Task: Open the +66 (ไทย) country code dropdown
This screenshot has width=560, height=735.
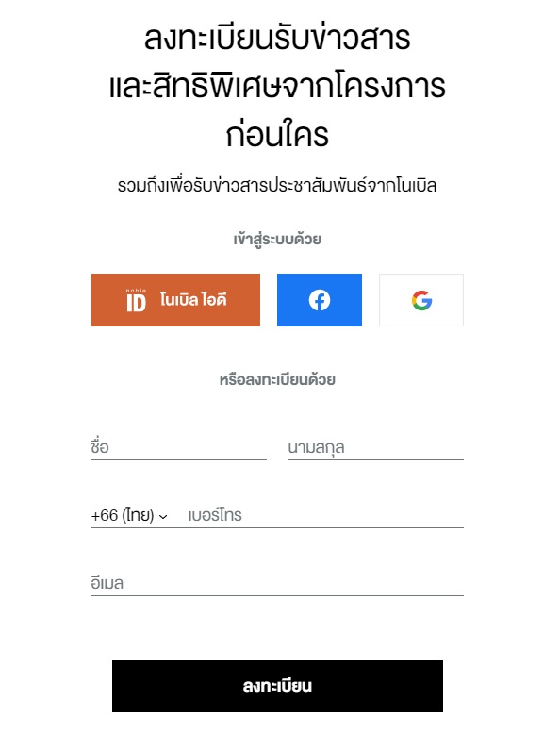Action: pos(129,515)
